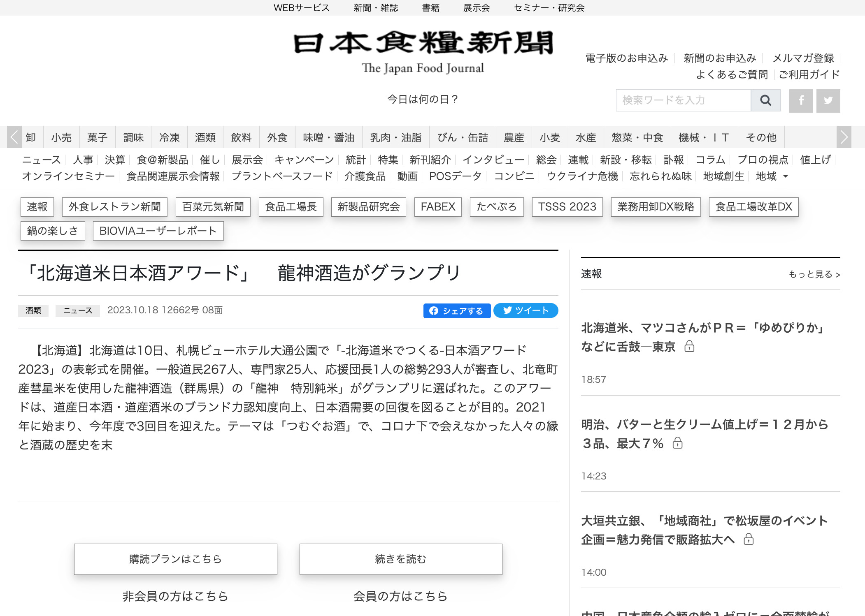
Task: Tweet the article using ツイート button
Action: pyautogui.click(x=526, y=311)
